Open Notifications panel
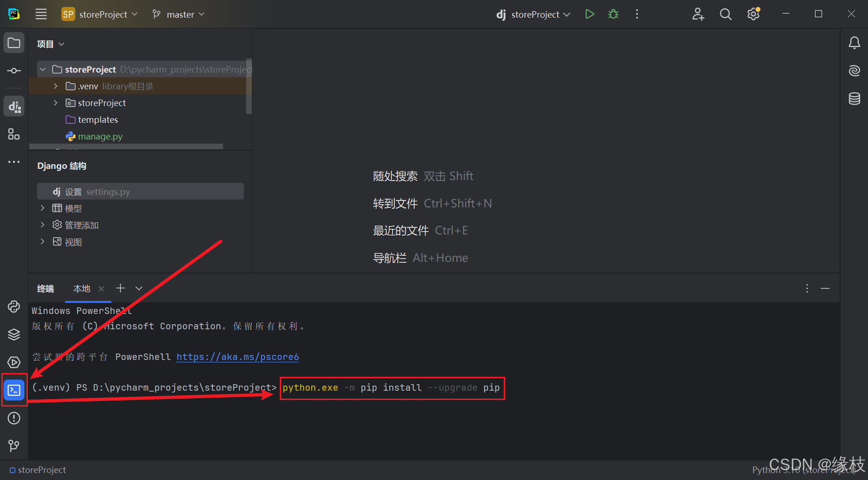Viewport: 868px width, 480px height. click(855, 42)
